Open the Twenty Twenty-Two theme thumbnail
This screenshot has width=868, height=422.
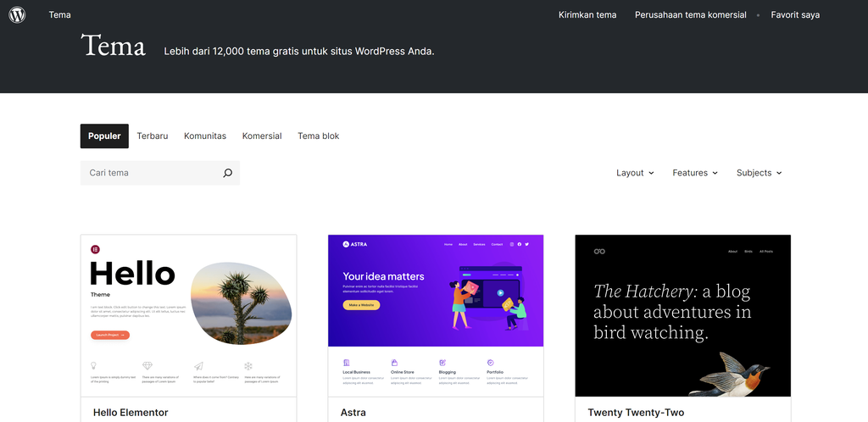click(x=683, y=316)
